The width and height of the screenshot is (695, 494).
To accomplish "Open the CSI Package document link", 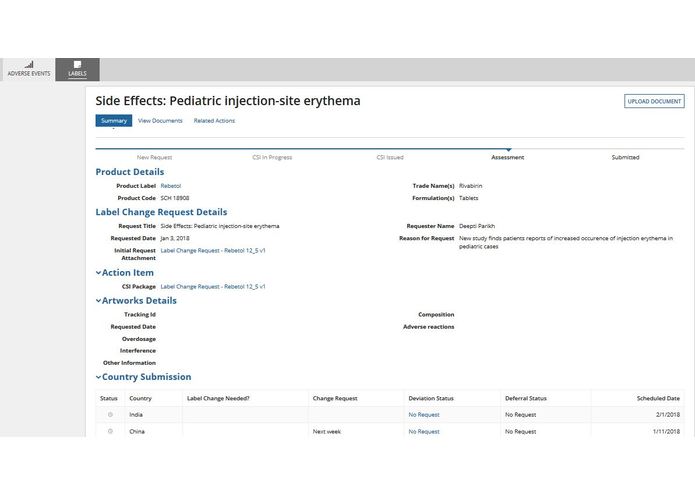I will pyautogui.click(x=213, y=287).
